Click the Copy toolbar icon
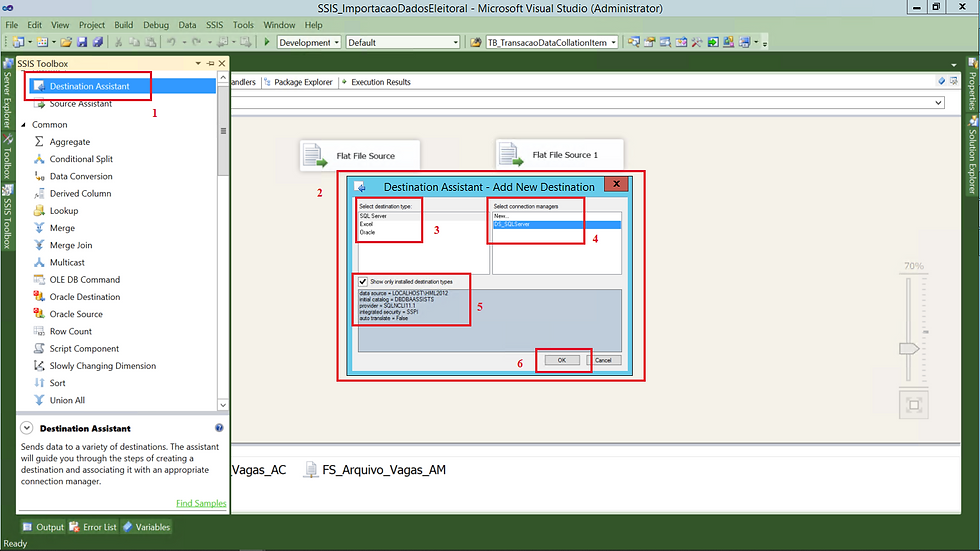The height and width of the screenshot is (551, 980). [x=134, y=42]
